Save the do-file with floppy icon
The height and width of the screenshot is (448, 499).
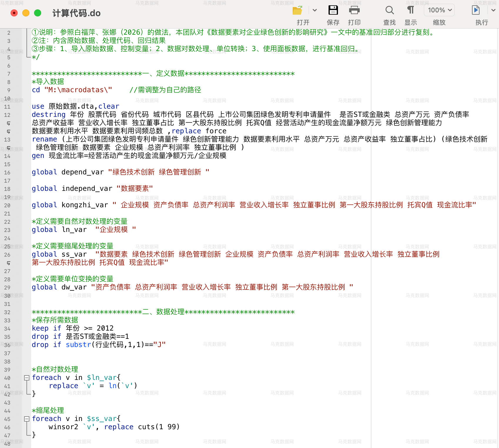click(x=333, y=10)
